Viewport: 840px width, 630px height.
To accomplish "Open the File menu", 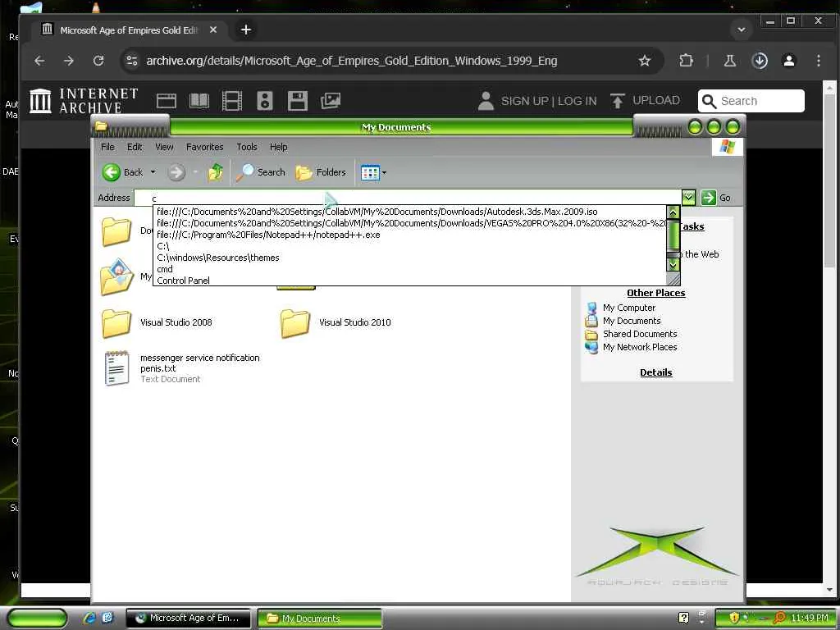I will (107, 147).
